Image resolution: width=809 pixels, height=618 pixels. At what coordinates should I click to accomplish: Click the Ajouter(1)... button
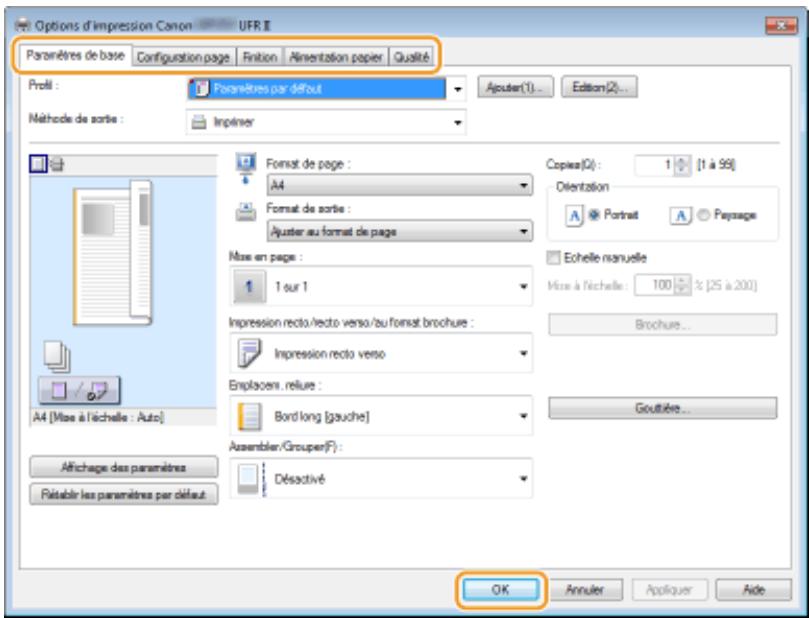(x=515, y=88)
